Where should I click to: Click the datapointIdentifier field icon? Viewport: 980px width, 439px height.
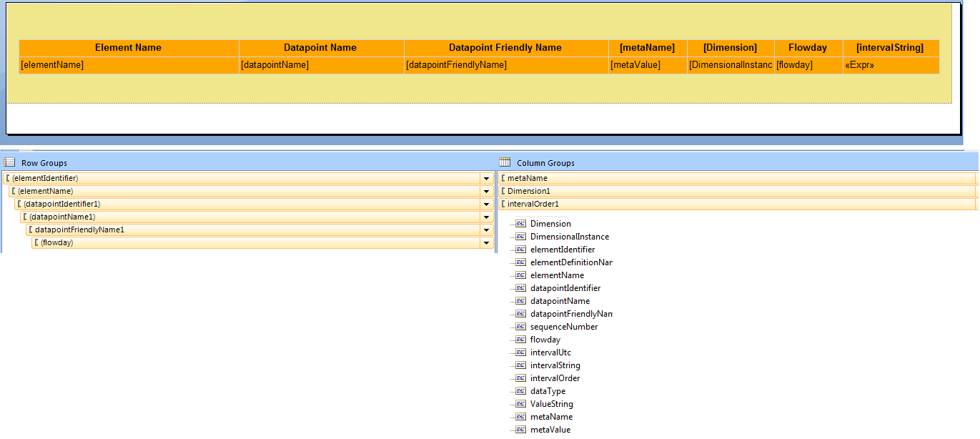pyautogui.click(x=520, y=288)
